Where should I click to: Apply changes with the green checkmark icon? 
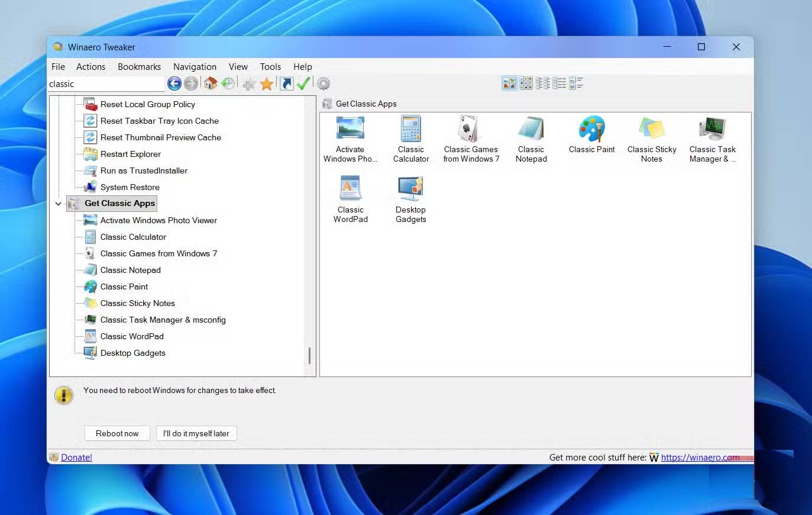click(303, 83)
